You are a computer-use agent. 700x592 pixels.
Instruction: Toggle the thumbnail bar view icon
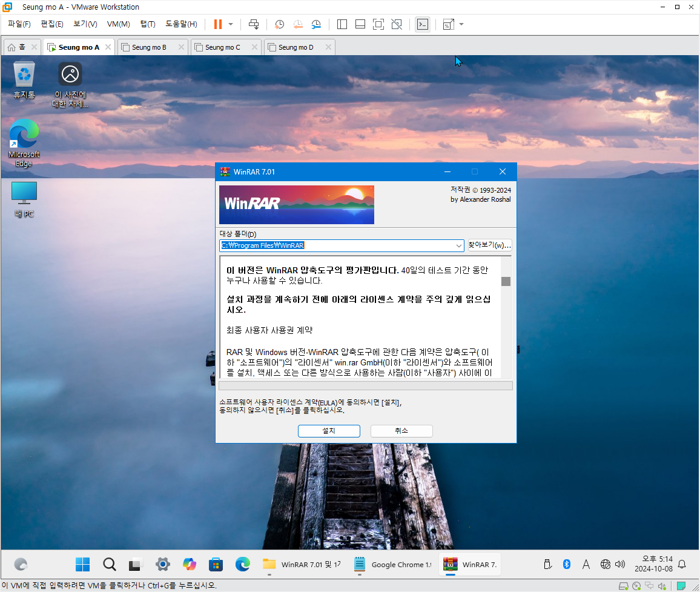coord(360,24)
